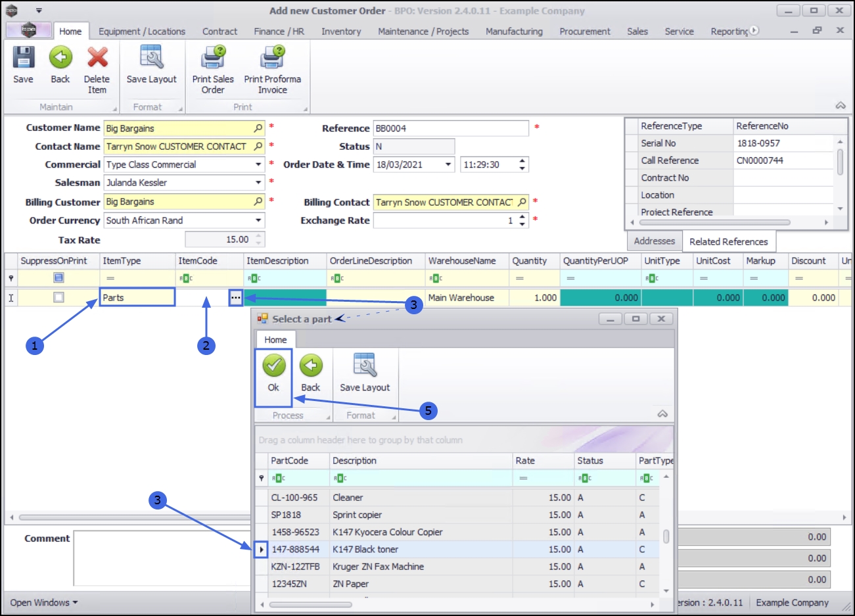This screenshot has height=616, width=855.
Task: Expand the Print group dialog launcher
Action: (x=306, y=108)
